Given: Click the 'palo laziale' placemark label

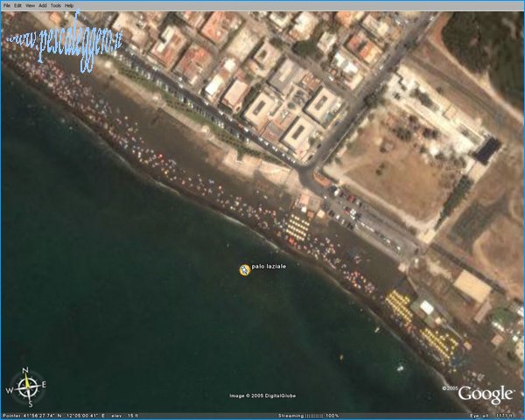Looking at the screenshot, I should (269, 266).
